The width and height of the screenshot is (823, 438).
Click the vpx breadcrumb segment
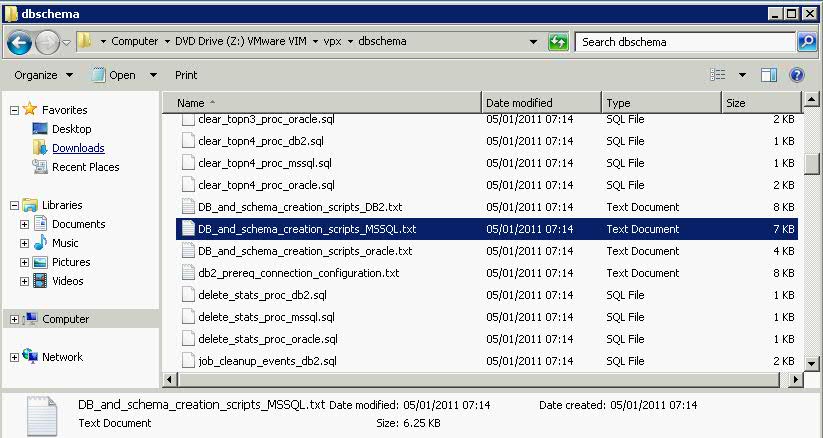tap(332, 41)
